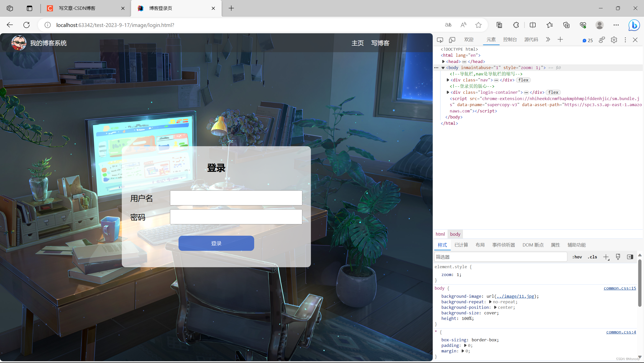Open the common.css:4 source link
The width and height of the screenshot is (644, 363).
(x=621, y=332)
